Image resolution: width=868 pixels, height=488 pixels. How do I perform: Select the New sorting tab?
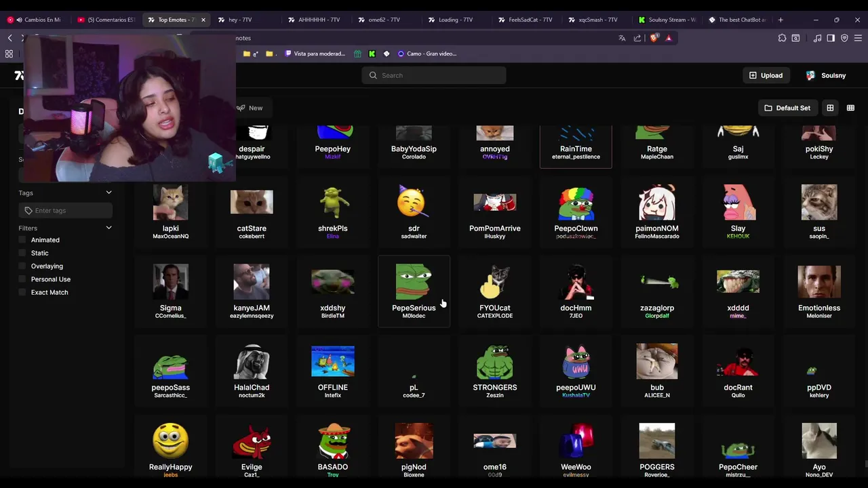(250, 108)
